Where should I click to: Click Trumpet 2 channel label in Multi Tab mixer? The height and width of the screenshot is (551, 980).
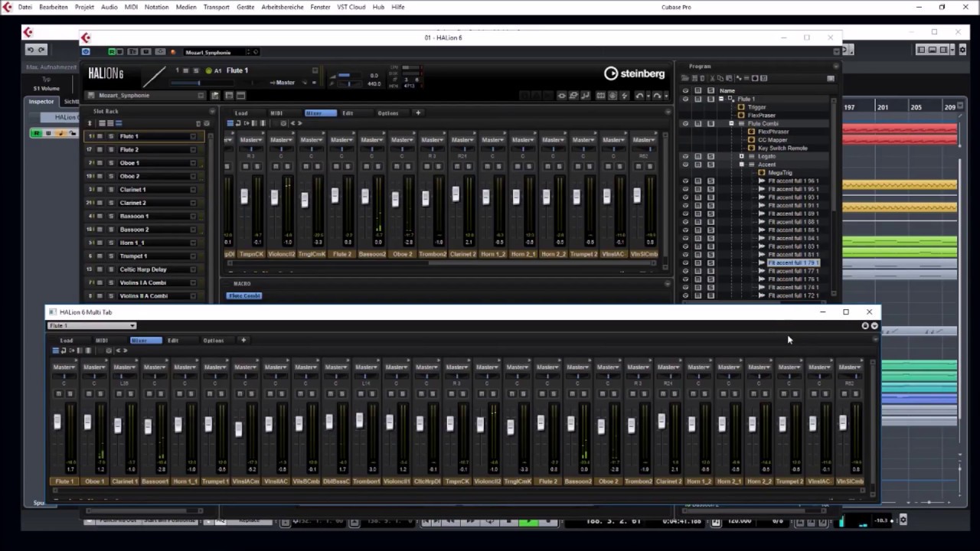(x=789, y=481)
